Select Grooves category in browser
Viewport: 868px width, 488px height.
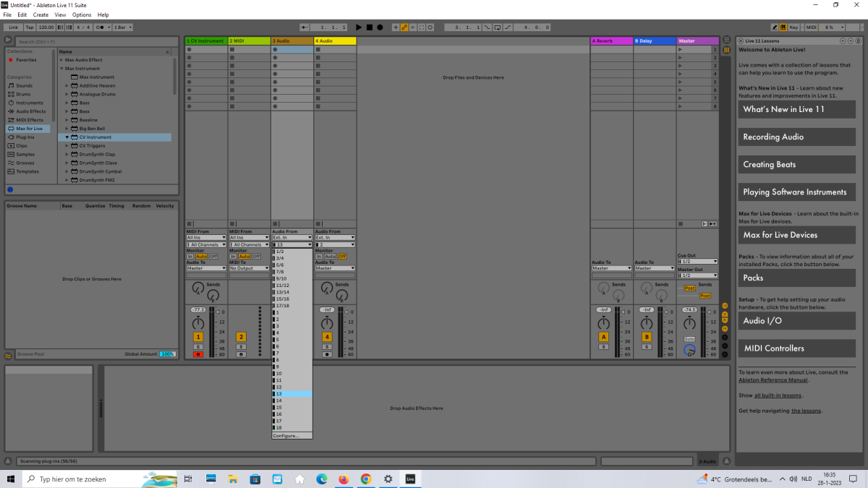pyautogui.click(x=25, y=163)
